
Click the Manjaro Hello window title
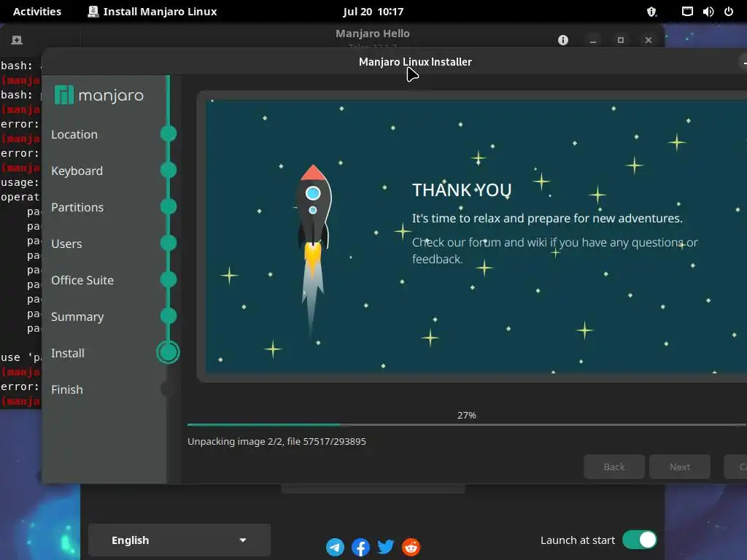click(x=373, y=34)
